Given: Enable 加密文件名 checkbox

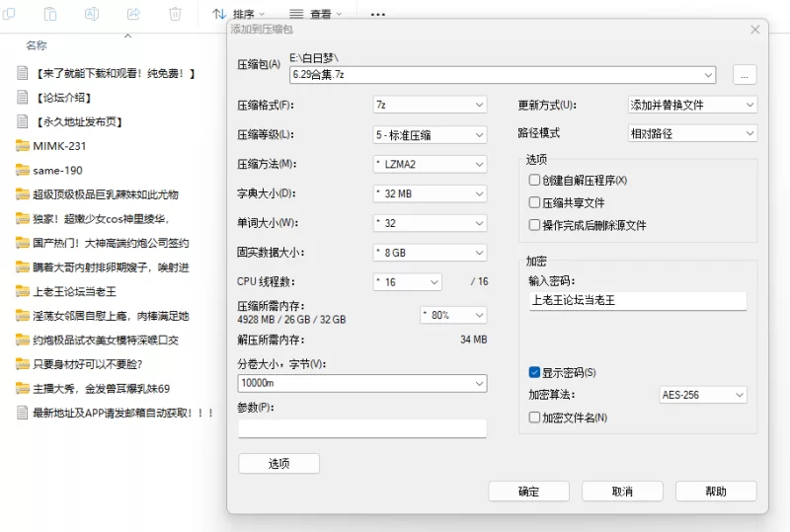Looking at the screenshot, I should (534, 418).
